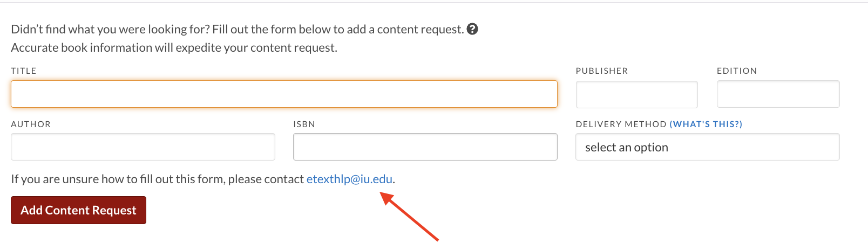Click the DELIVERY METHOD label text
Viewport: 868px width, 250px height.
click(x=621, y=124)
